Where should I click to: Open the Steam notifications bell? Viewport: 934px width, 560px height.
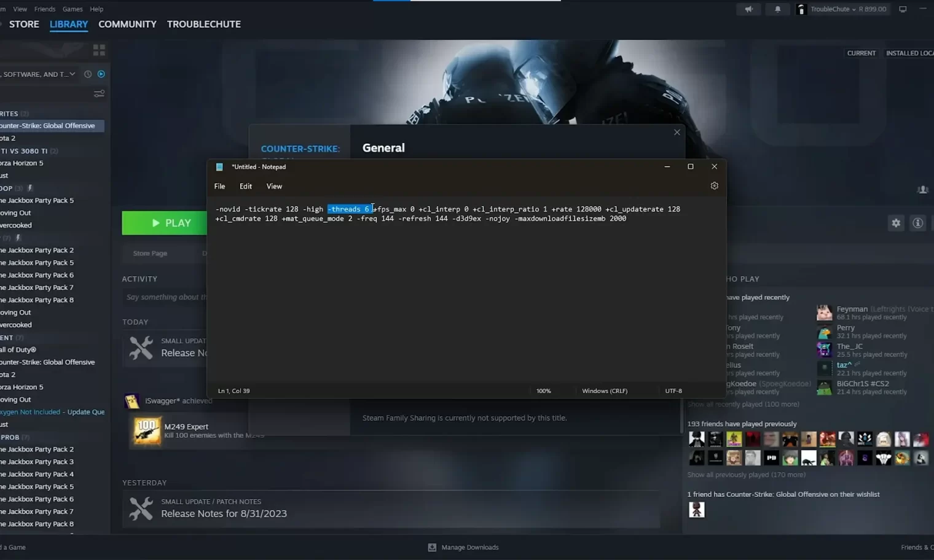point(777,9)
